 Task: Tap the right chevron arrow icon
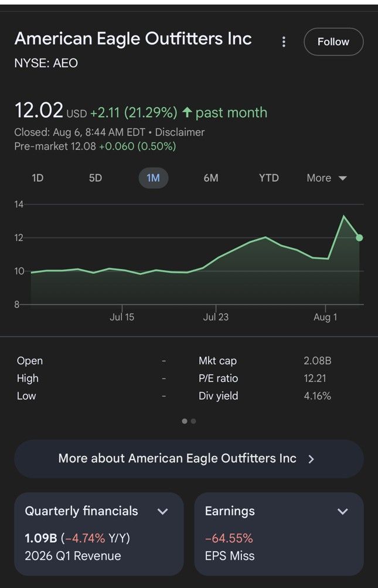click(311, 459)
